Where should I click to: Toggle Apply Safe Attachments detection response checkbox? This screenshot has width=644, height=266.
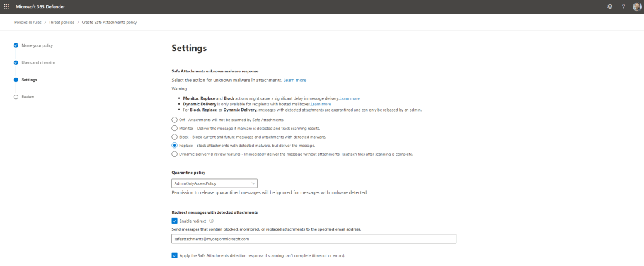175,255
